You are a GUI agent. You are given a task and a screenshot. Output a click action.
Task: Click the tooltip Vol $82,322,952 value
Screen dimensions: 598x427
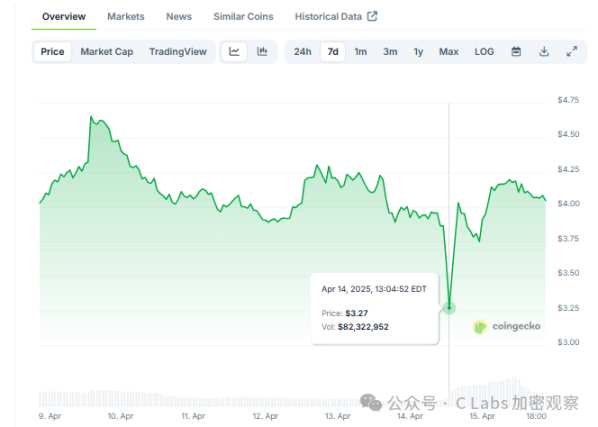[363, 327]
